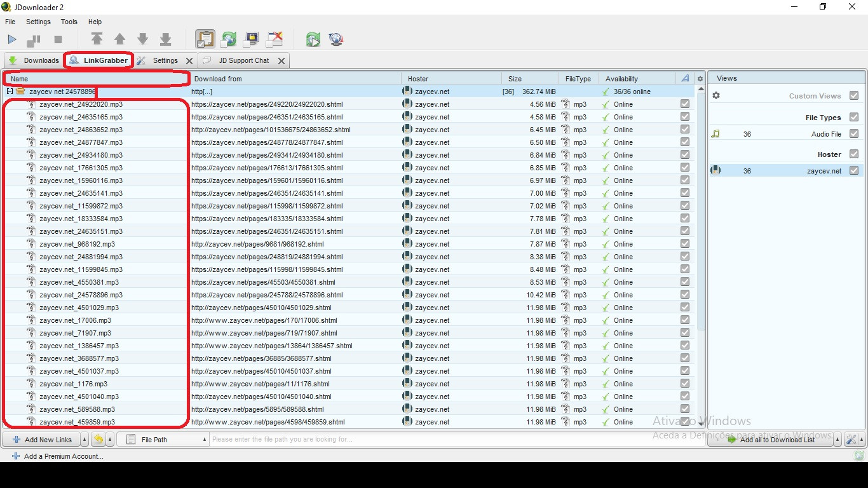Move selection down one position
The height and width of the screenshot is (488, 868).
142,39
